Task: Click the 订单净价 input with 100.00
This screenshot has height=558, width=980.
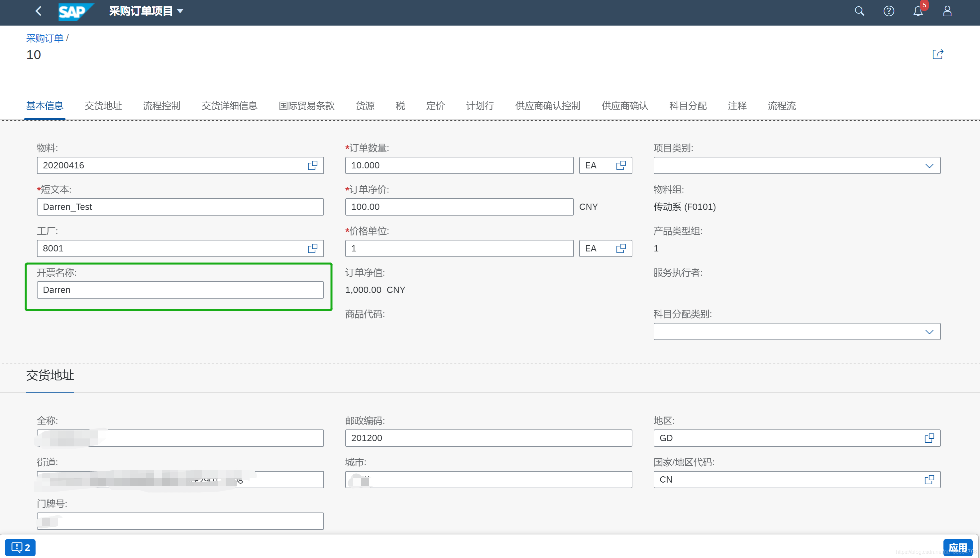Action: pyautogui.click(x=459, y=207)
